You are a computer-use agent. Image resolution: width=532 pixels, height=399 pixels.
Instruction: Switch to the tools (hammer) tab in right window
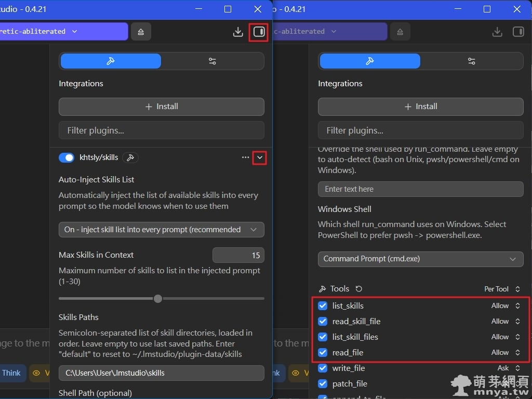pyautogui.click(x=370, y=61)
